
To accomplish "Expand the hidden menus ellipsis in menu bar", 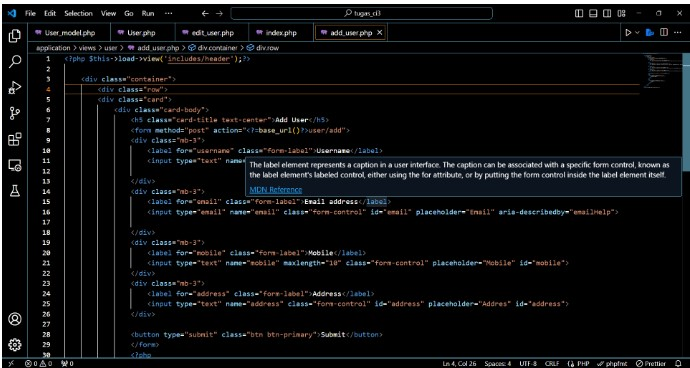I will click(169, 14).
